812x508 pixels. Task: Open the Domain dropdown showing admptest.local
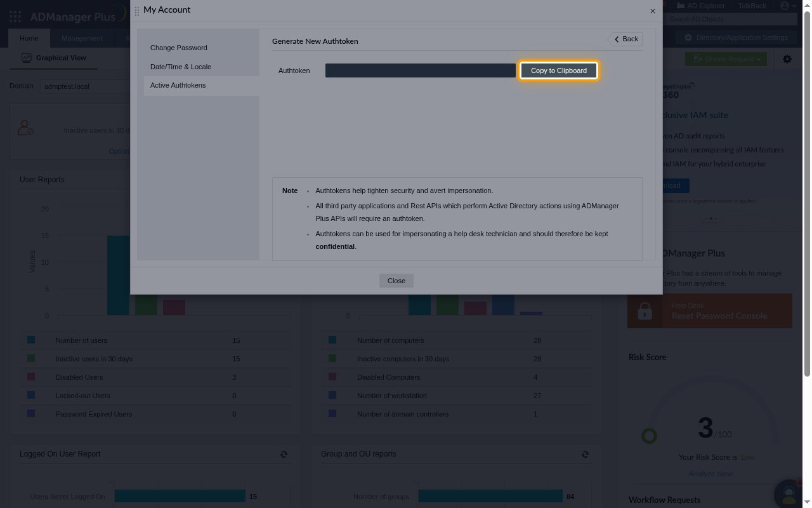[84, 86]
